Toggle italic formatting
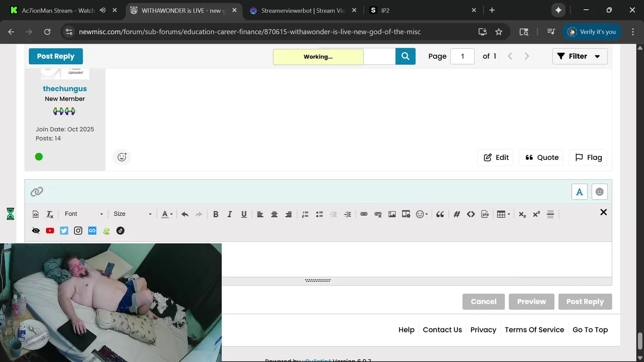644x362 pixels. [230, 214]
